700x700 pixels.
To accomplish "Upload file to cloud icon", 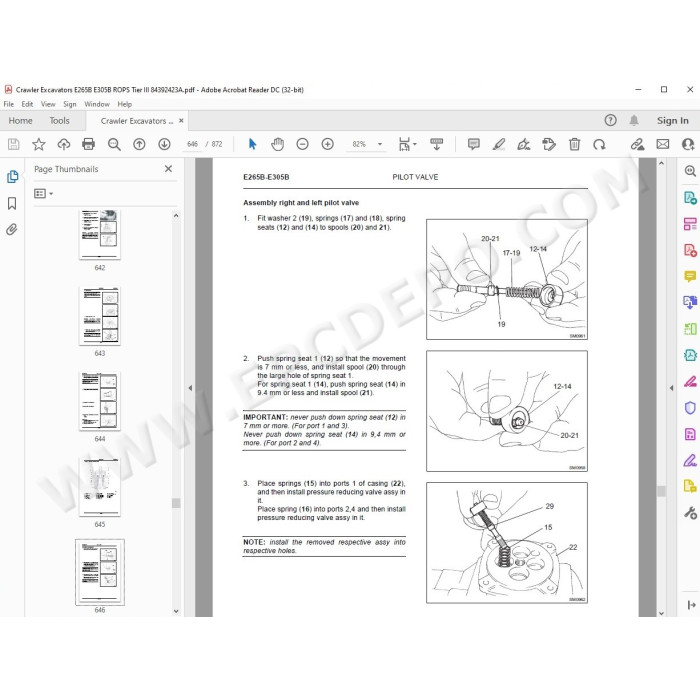I will [x=64, y=144].
